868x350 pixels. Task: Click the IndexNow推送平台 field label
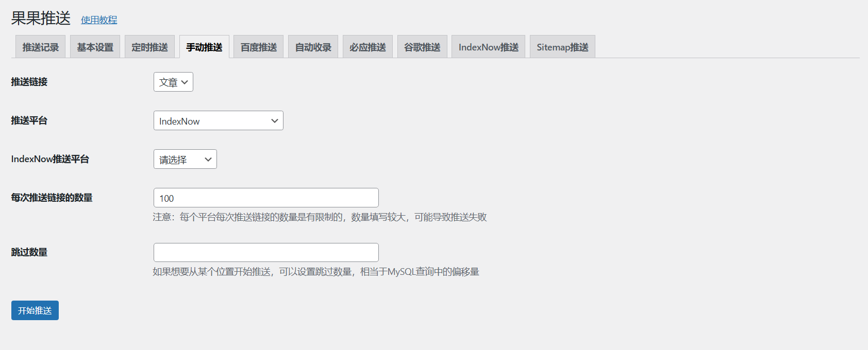(x=50, y=159)
